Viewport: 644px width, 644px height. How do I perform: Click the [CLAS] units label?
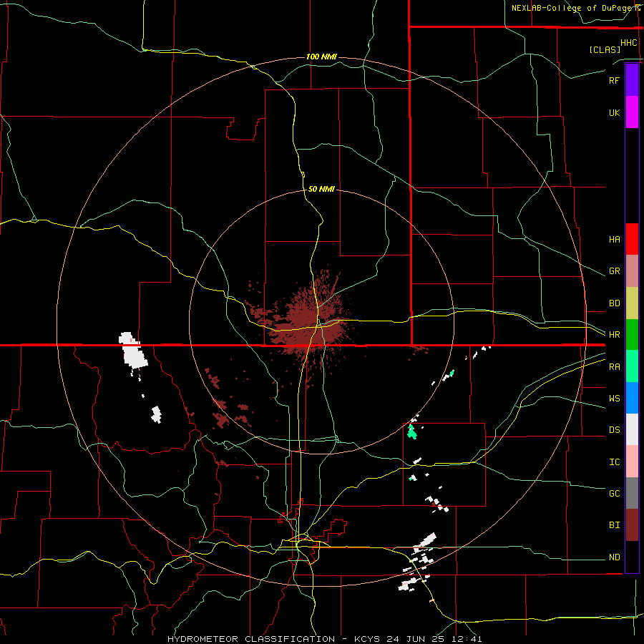click(605, 49)
